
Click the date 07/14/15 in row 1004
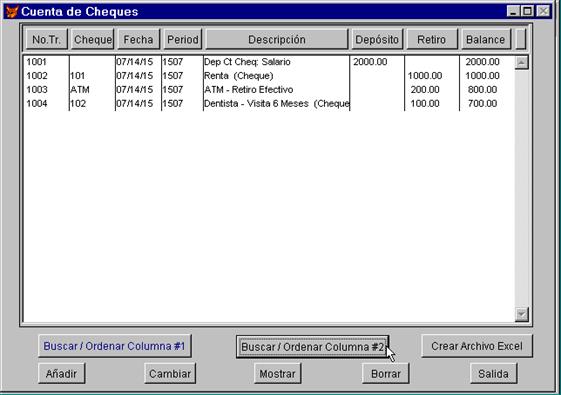pos(135,103)
